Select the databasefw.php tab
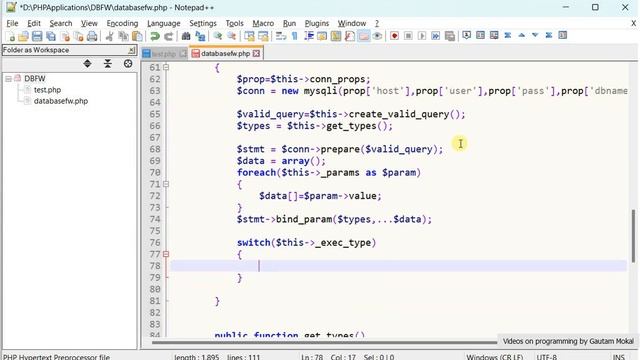640x360 pixels. (225, 53)
